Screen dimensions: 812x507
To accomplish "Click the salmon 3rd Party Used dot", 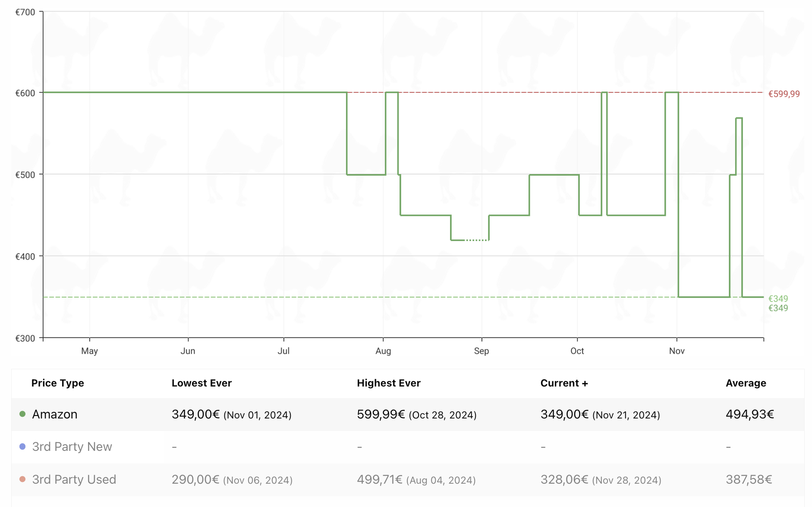I will coord(22,479).
